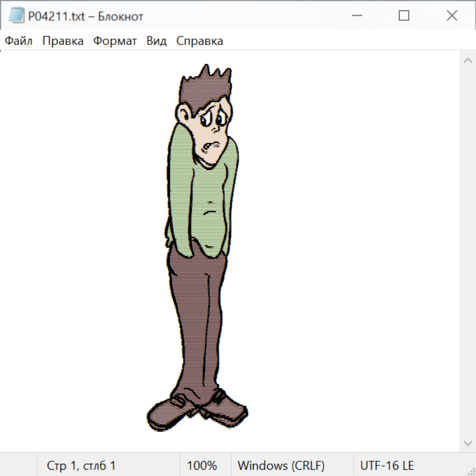Image resolution: width=476 pixels, height=476 pixels.
Task: Close the P04211.txt Notepad window
Action: pyautogui.click(x=452, y=16)
